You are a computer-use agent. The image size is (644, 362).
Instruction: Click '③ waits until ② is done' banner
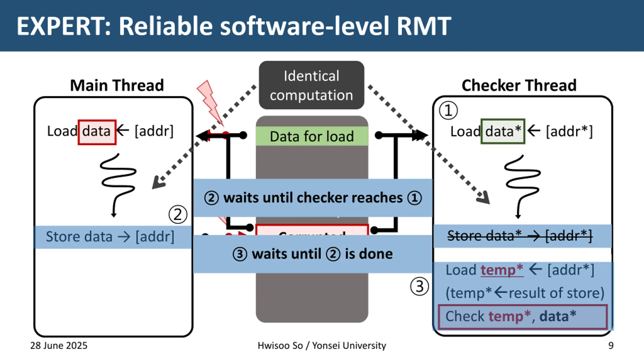coord(313,254)
